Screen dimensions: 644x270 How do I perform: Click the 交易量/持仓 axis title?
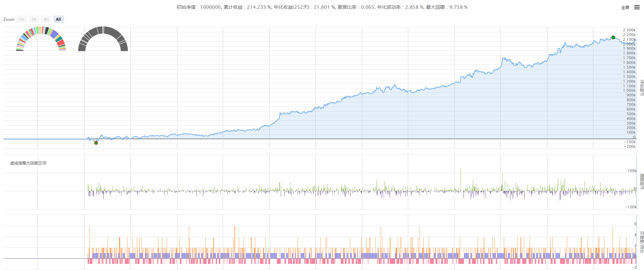[x=641, y=242]
